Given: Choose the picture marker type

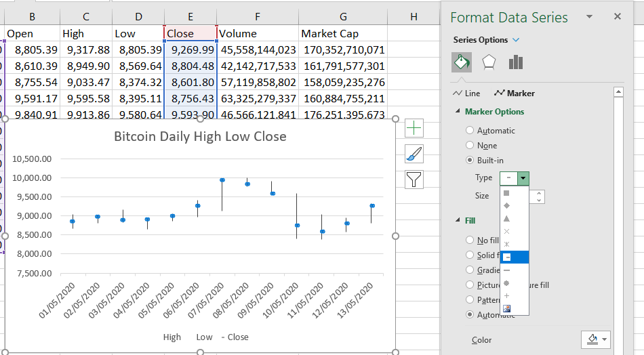Looking at the screenshot, I should [x=506, y=309].
